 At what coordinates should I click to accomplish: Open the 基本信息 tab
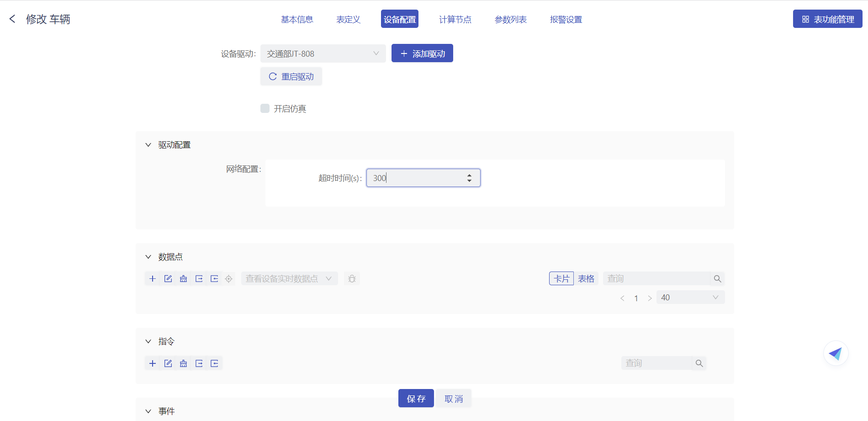tap(297, 19)
